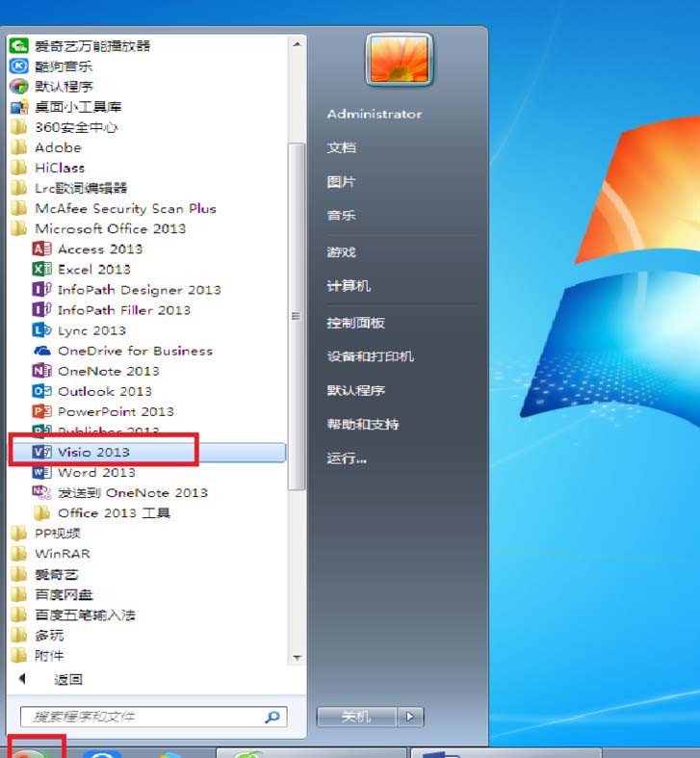Click the Administrator user picture

(x=399, y=60)
